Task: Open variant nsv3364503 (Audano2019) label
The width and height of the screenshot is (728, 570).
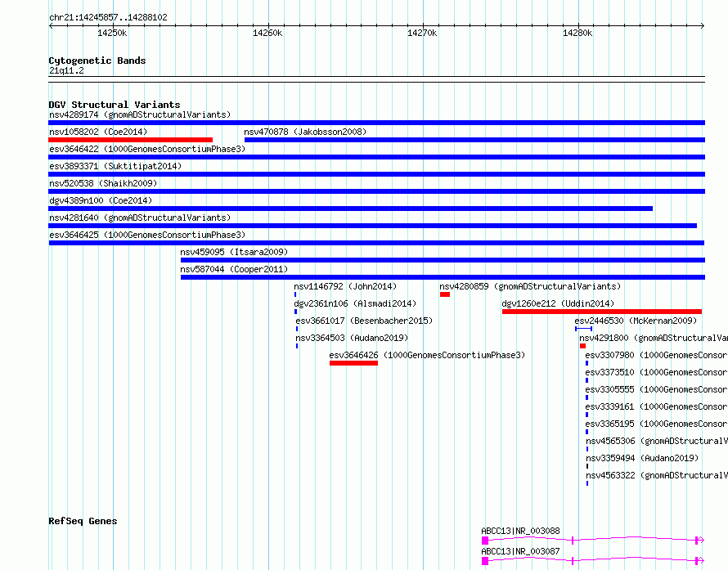Action: (x=352, y=338)
